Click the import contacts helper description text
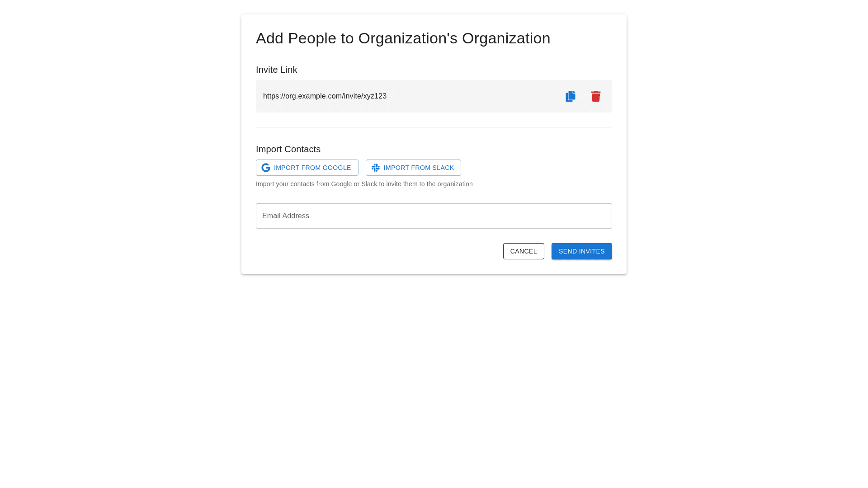Screen dimensions: 868x488 point(364,184)
